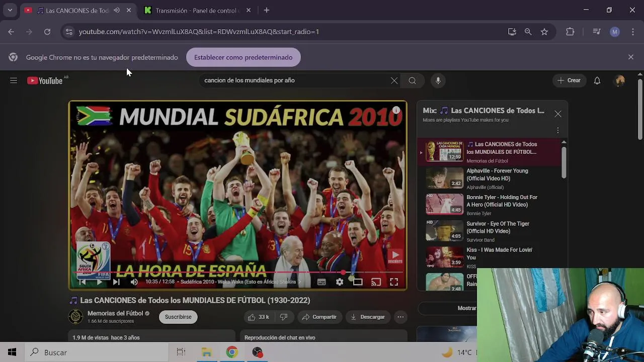Open Crear upload menu

pyautogui.click(x=569, y=80)
